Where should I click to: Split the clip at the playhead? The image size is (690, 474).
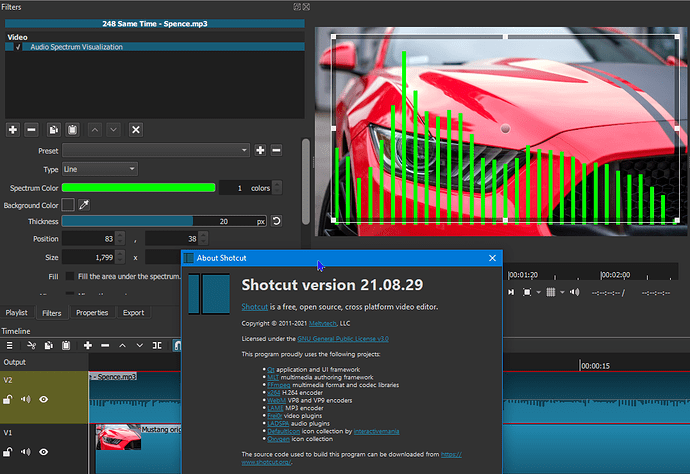click(157, 345)
